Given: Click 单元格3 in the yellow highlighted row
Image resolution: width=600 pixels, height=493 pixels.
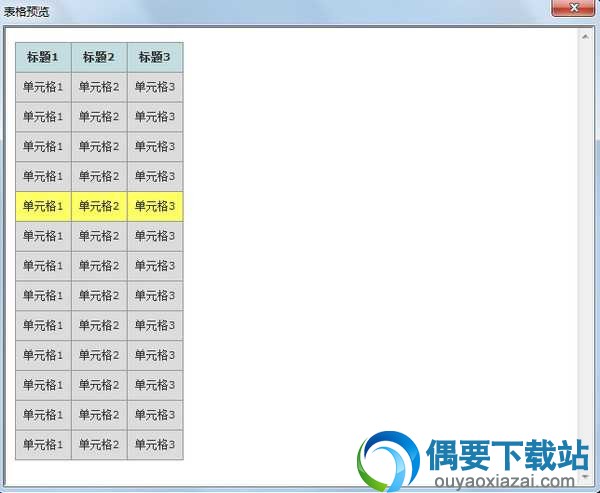Looking at the screenshot, I should pos(155,206).
